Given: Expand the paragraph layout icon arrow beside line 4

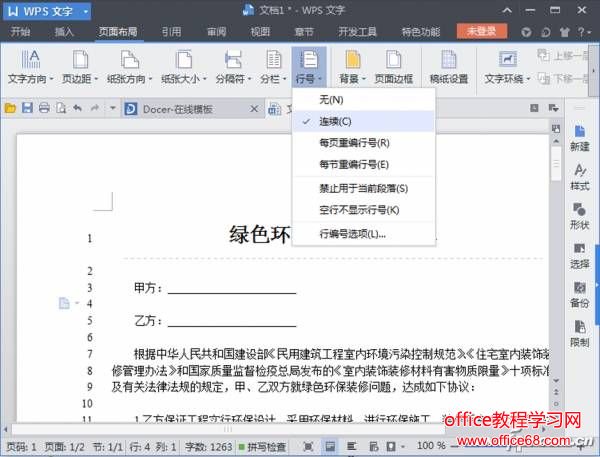Looking at the screenshot, I should [x=77, y=303].
